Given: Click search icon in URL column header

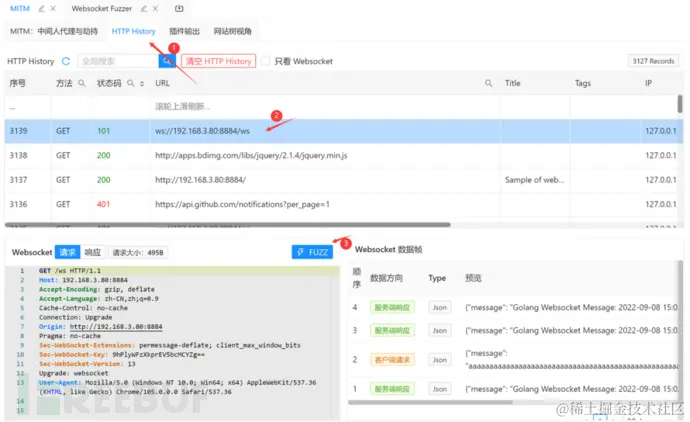Looking at the screenshot, I should click(488, 83).
